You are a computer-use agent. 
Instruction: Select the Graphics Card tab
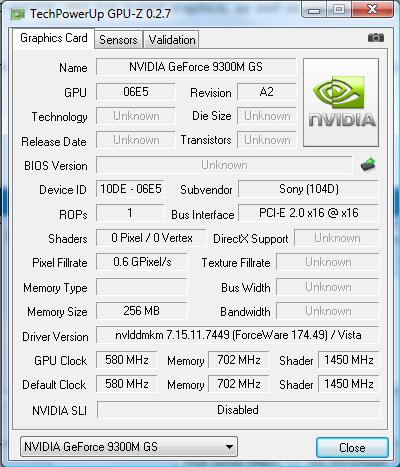(54, 38)
